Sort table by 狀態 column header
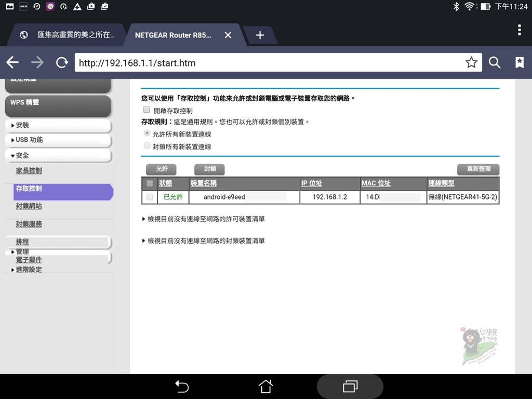This screenshot has width=532, height=399. [x=166, y=183]
